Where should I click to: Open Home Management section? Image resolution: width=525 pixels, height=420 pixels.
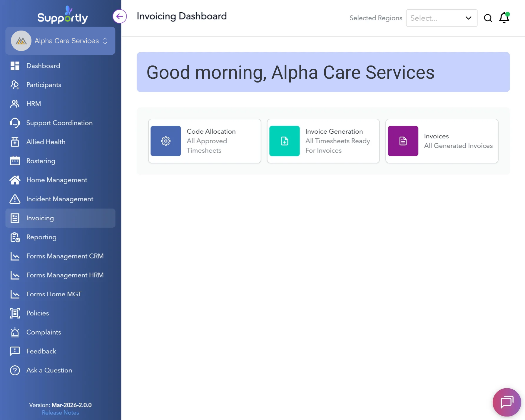click(60, 180)
